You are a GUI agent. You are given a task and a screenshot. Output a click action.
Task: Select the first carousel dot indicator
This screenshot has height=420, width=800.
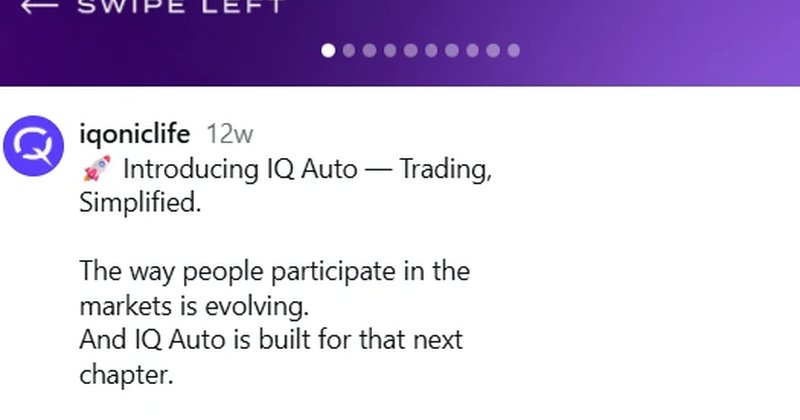(329, 51)
